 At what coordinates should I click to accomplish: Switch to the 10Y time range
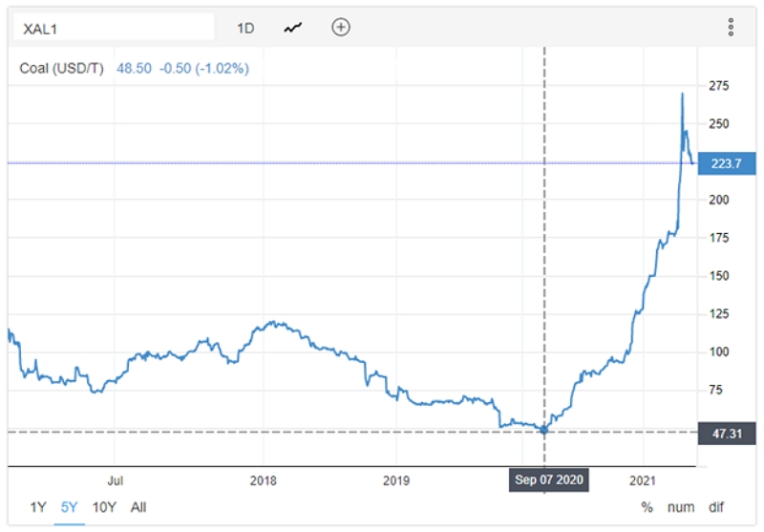[104, 507]
